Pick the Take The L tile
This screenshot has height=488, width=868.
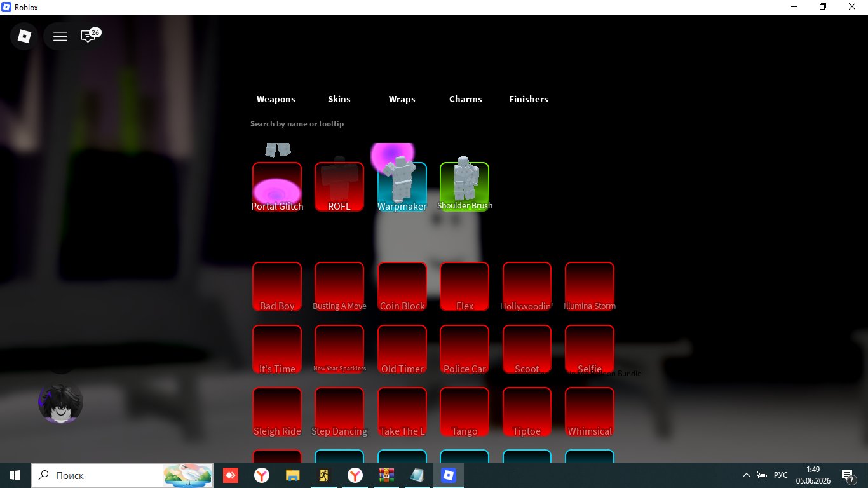tap(402, 412)
